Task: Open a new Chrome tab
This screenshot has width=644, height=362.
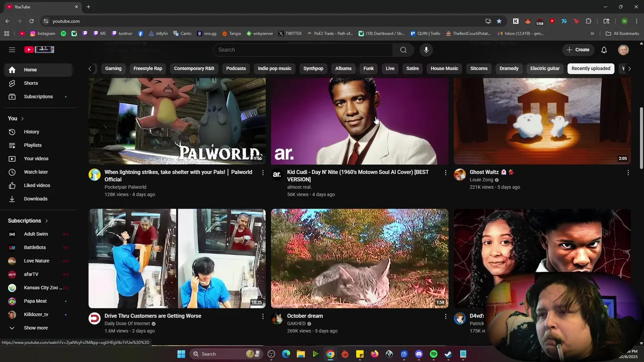Action: click(88, 7)
